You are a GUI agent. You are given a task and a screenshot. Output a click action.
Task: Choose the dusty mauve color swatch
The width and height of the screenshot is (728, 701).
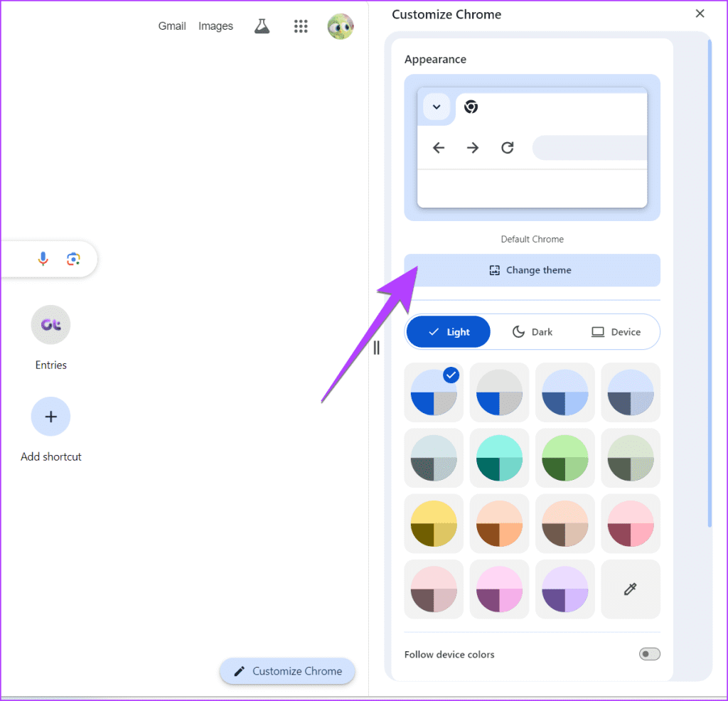[434, 589]
